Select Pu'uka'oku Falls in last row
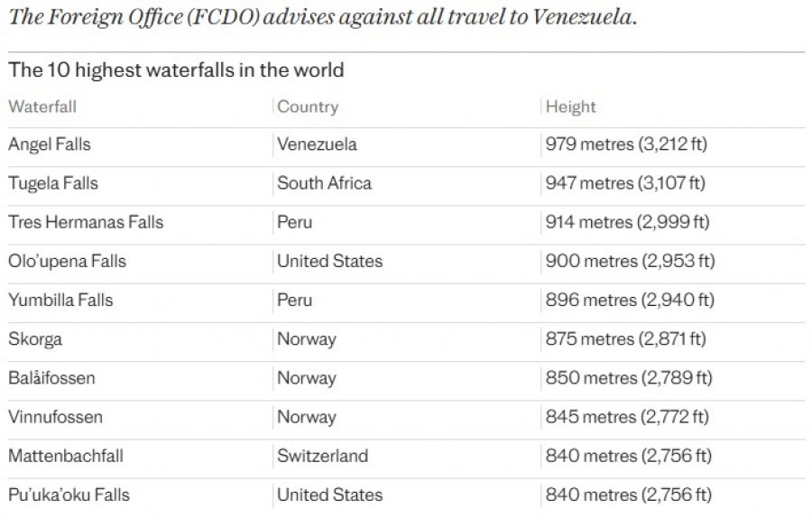Image resolution: width=812 pixels, height=518 pixels. pyautogui.click(x=69, y=495)
